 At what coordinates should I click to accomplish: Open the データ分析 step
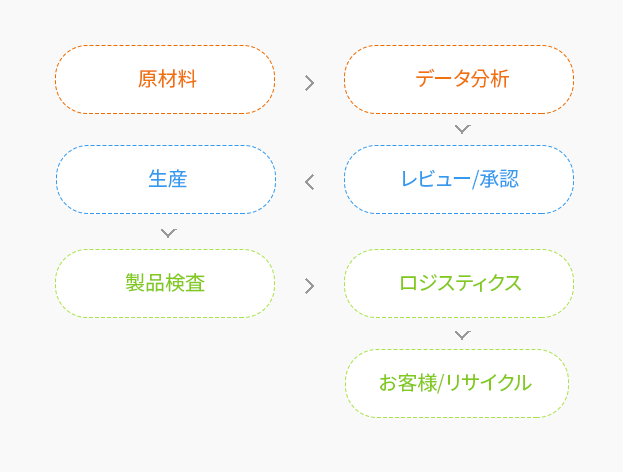coord(459,79)
